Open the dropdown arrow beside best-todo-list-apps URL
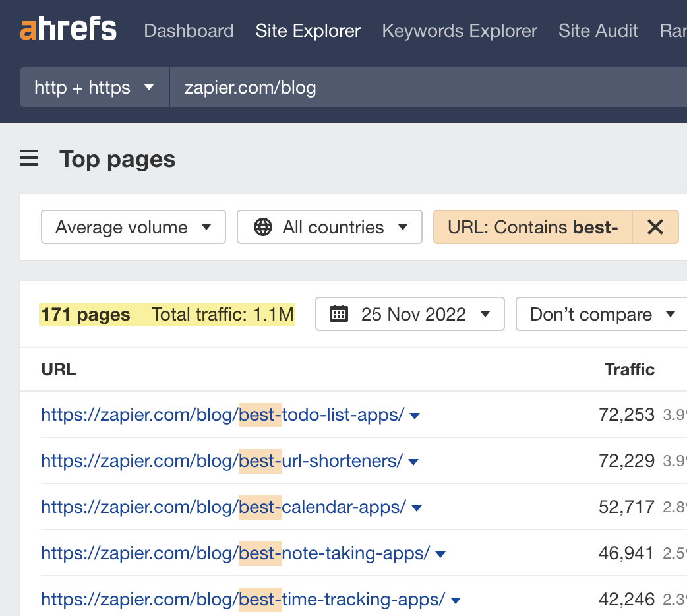The image size is (687, 616). tap(414, 416)
